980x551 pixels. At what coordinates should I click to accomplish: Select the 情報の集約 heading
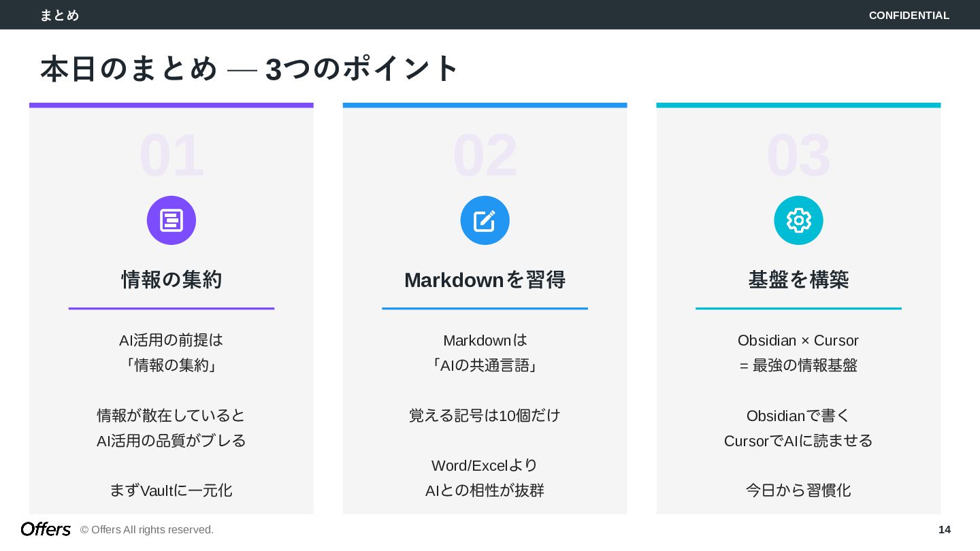click(171, 280)
